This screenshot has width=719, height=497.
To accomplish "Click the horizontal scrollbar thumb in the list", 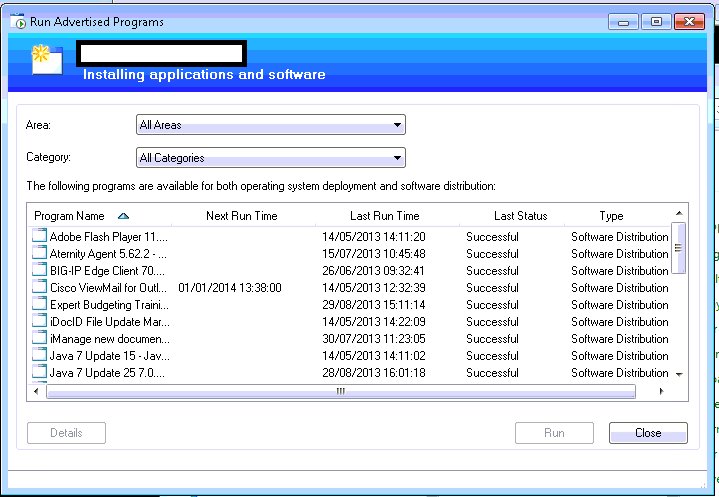I will pos(341,392).
